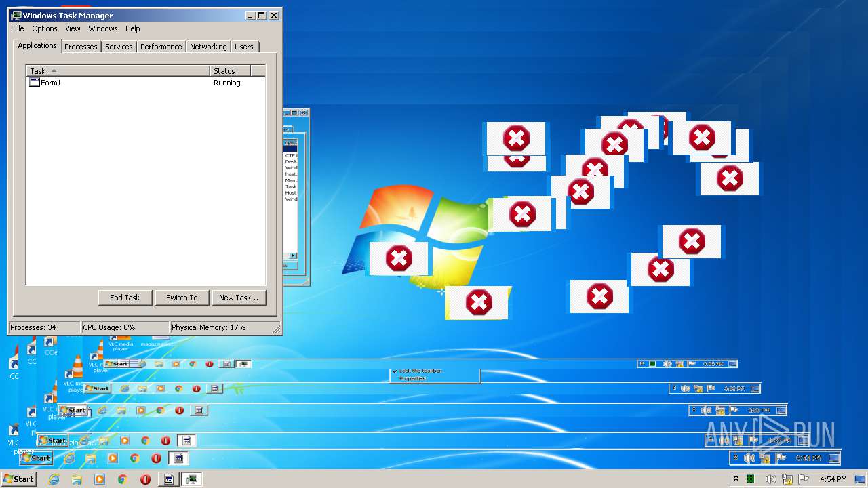Click the New Task... button
This screenshot has width=868, height=488.
click(x=239, y=298)
